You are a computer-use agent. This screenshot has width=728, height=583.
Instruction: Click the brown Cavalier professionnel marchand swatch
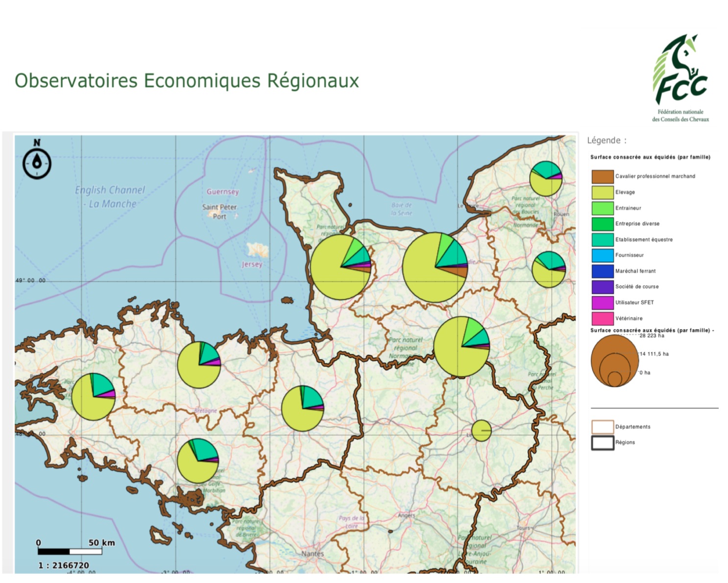pos(602,176)
